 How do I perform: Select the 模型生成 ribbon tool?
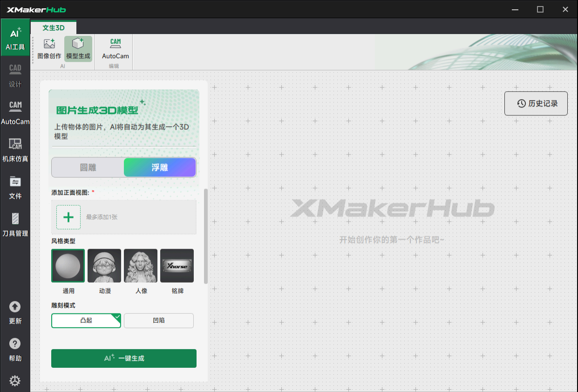(x=78, y=49)
